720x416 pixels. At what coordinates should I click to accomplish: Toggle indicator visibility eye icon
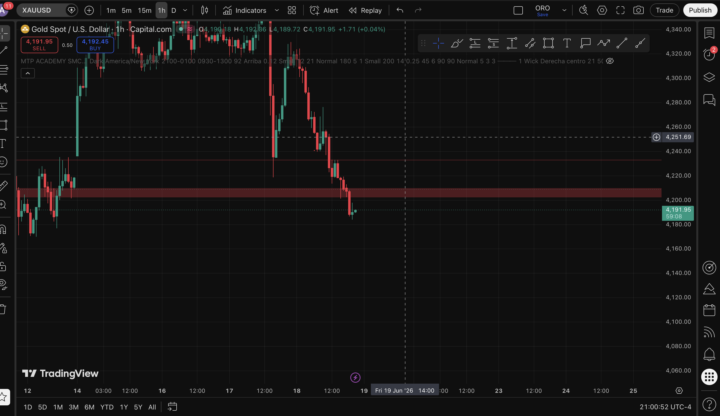[x=610, y=61]
